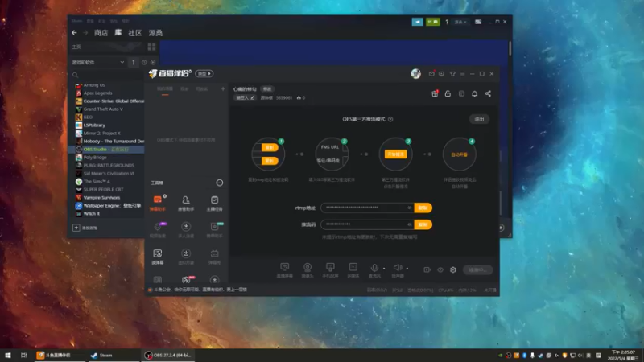Screen dimensions: 644x362
Task: Click the recording camera icon in the bottom bar
Action: pyautogui.click(x=427, y=269)
